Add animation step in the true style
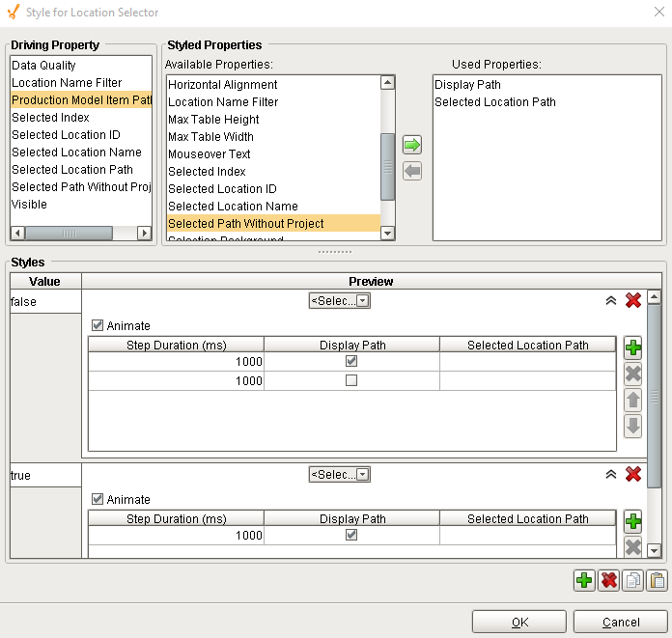This screenshot has width=672, height=638. pyautogui.click(x=633, y=522)
